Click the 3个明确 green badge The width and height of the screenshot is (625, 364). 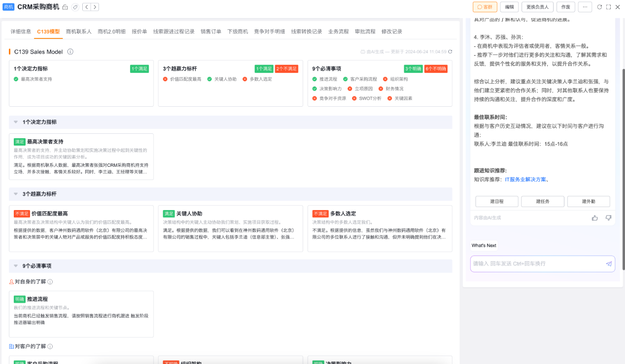coord(413,69)
